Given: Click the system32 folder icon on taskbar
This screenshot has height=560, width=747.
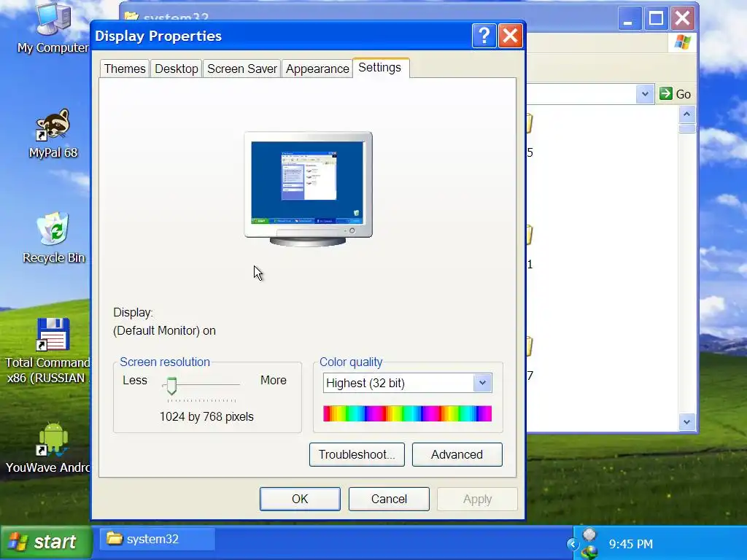Looking at the screenshot, I should (115, 538).
